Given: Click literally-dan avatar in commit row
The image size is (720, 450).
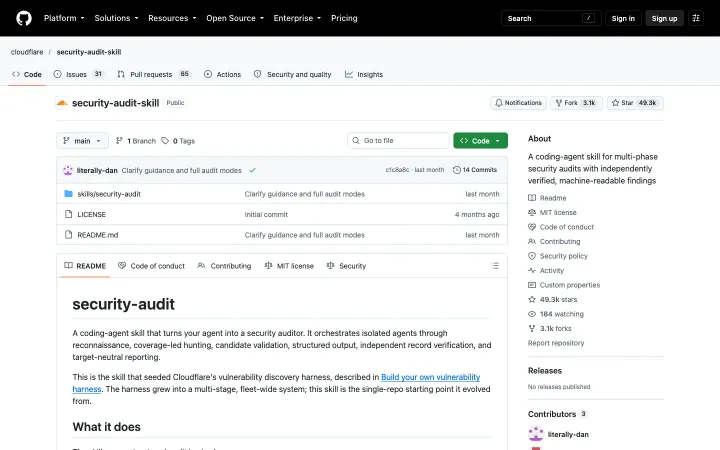Looking at the screenshot, I should [x=68, y=170].
